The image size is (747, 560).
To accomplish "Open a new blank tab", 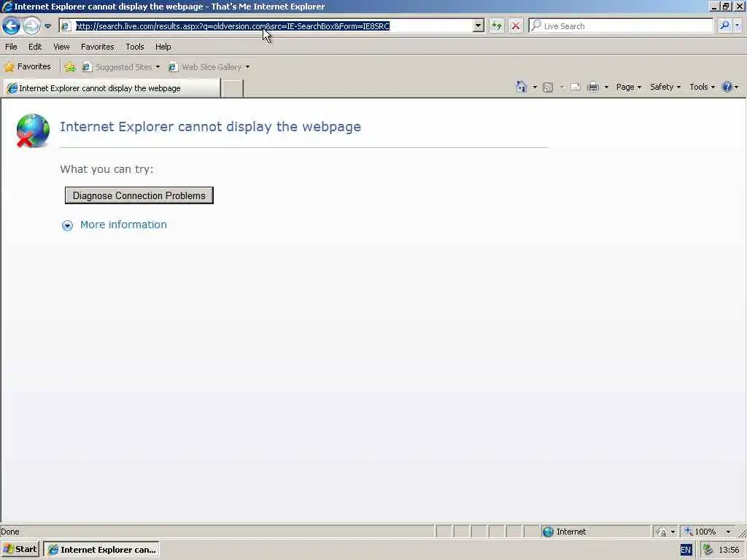I will 233,88.
